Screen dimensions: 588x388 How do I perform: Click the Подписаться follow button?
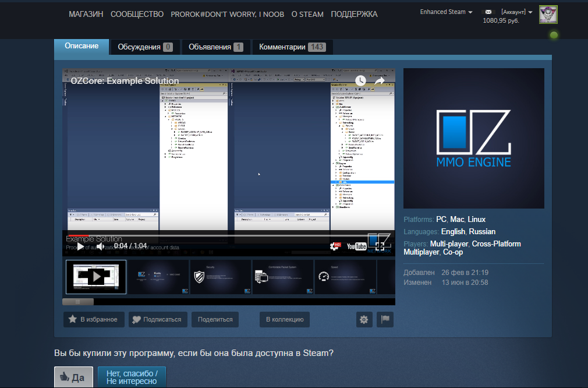[158, 319]
